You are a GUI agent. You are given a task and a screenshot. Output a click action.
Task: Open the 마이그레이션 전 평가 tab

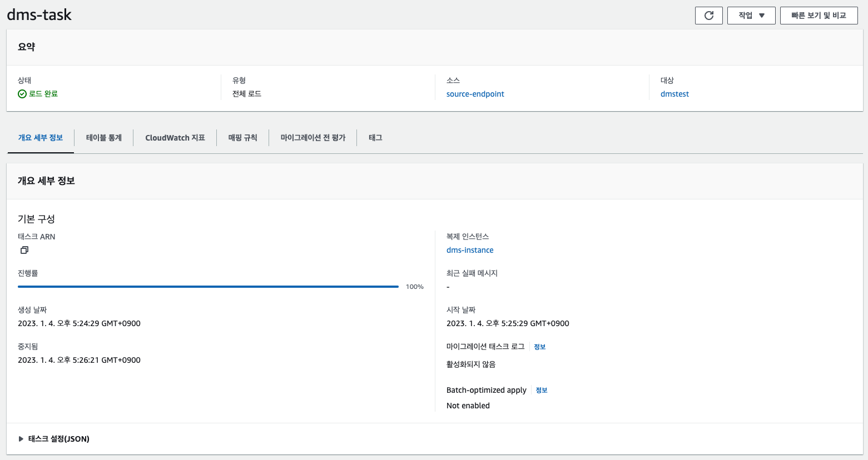click(x=313, y=138)
